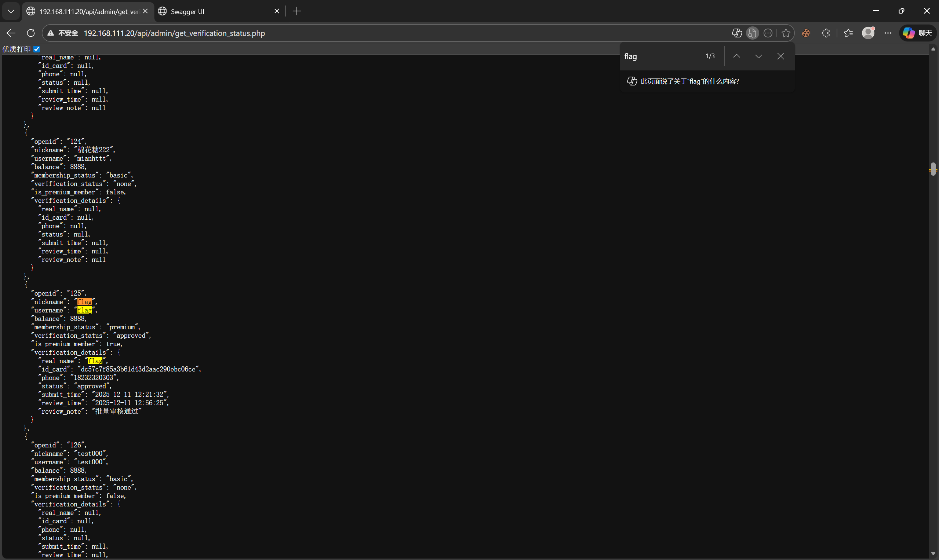
Task: Open the user profile avatar
Action: click(x=868, y=33)
